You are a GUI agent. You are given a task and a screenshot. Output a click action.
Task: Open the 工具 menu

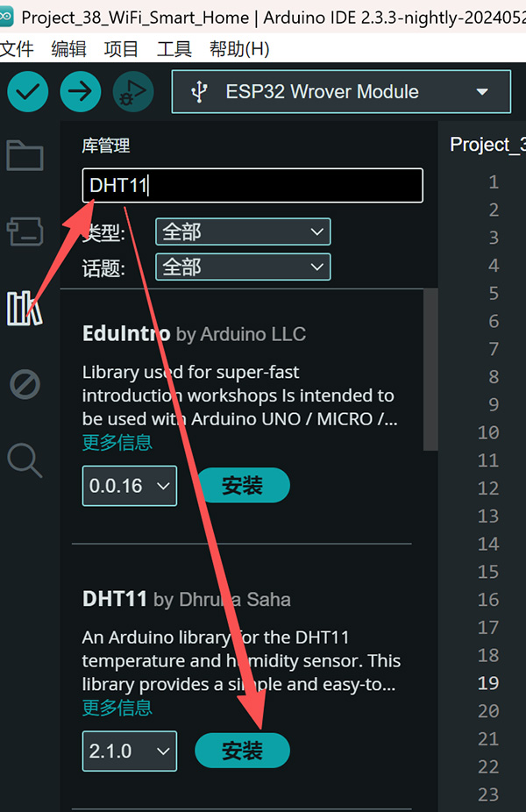tap(174, 49)
